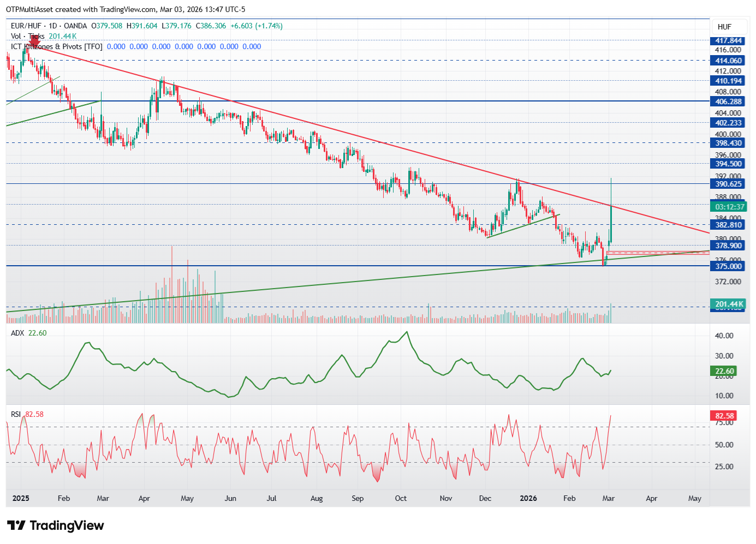Open the HUF currency selector

click(x=724, y=27)
